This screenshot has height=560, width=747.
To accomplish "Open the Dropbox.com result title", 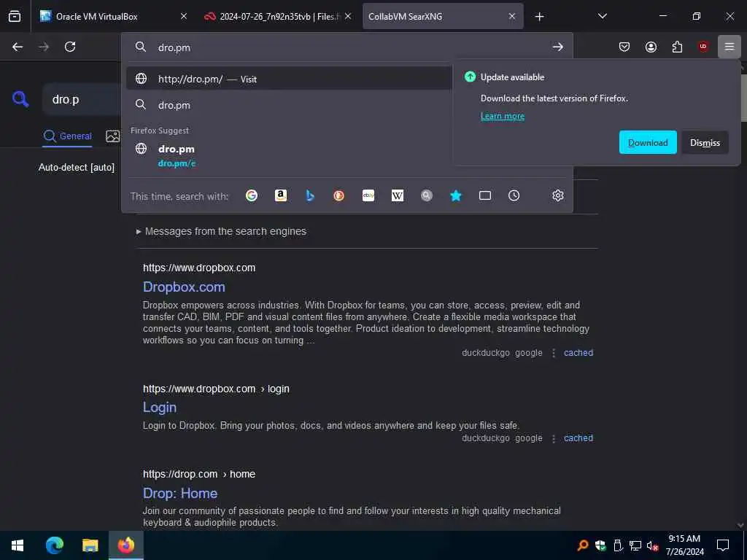I will (x=184, y=287).
